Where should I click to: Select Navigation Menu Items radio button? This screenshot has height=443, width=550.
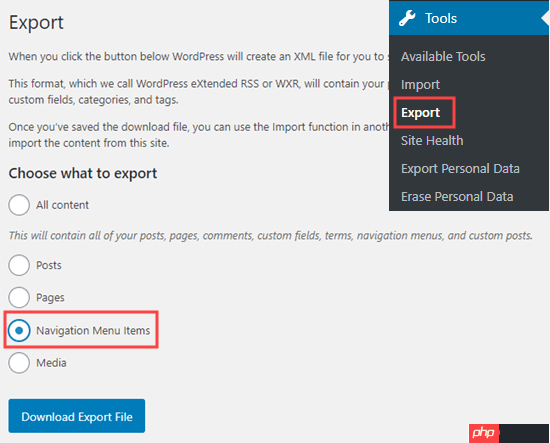click(x=19, y=330)
